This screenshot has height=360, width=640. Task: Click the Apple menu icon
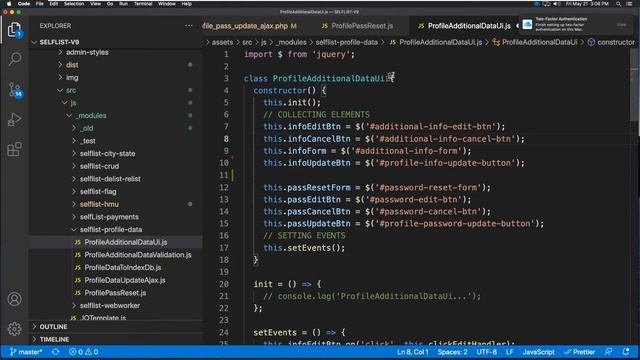9,4
